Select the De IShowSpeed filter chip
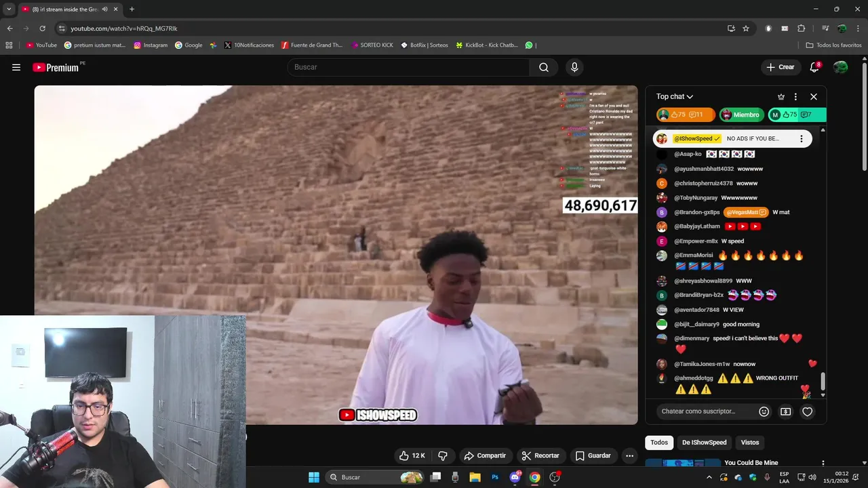868x488 pixels. (704, 443)
